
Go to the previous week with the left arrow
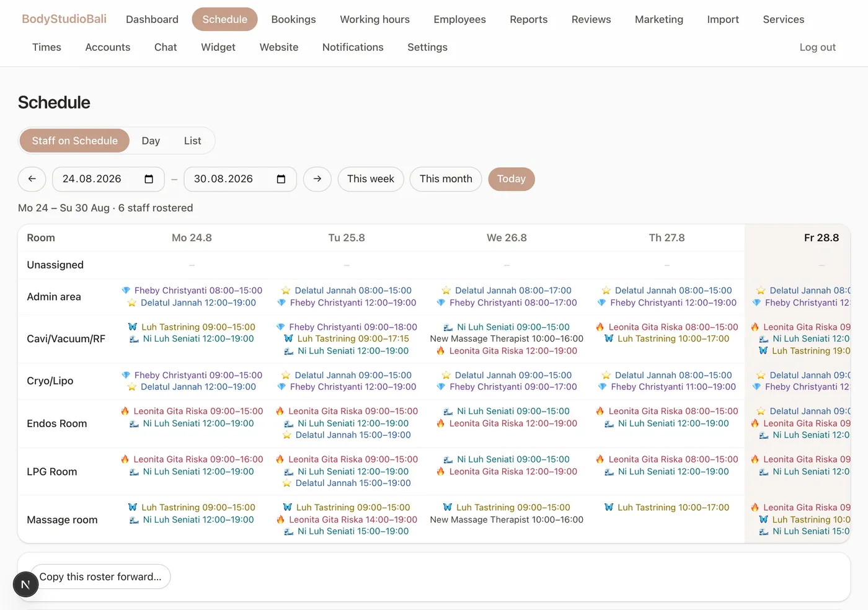point(32,179)
